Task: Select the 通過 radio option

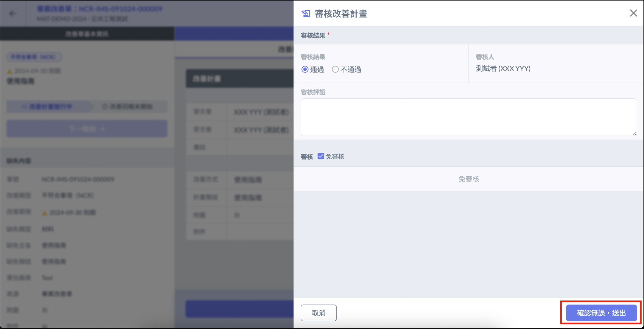Action: pos(305,69)
